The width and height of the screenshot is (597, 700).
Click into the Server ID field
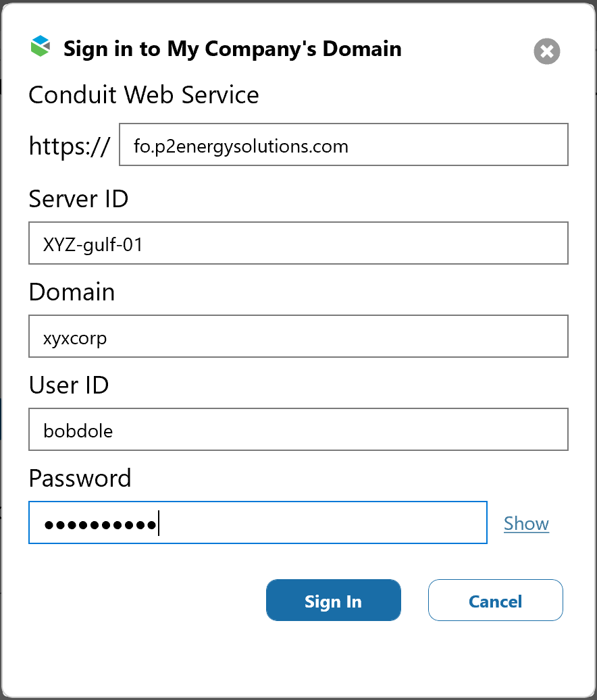(x=298, y=243)
